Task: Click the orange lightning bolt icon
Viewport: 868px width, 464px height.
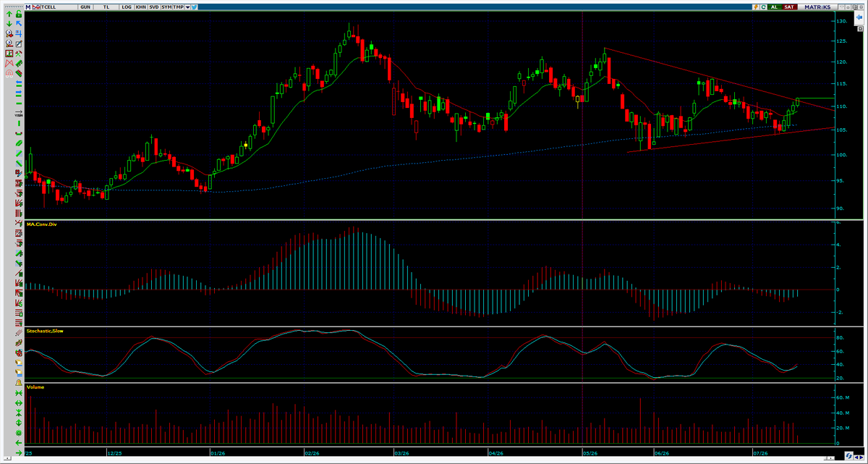Action: pyautogui.click(x=756, y=7)
